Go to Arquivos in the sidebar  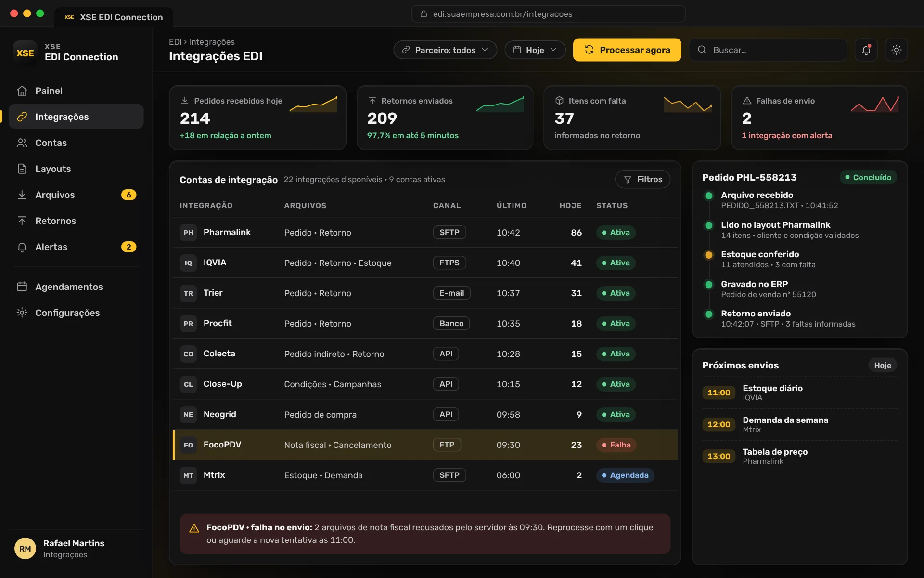pos(76,195)
